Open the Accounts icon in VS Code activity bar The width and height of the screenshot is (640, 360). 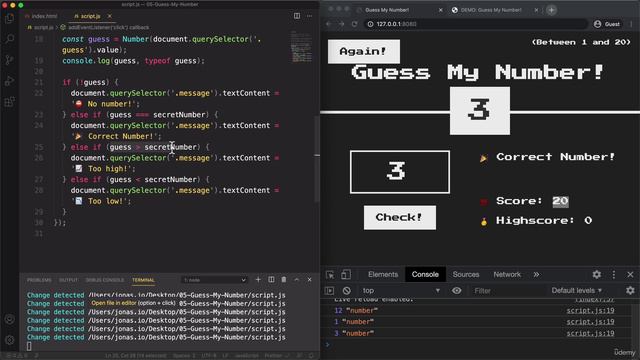click(9, 319)
